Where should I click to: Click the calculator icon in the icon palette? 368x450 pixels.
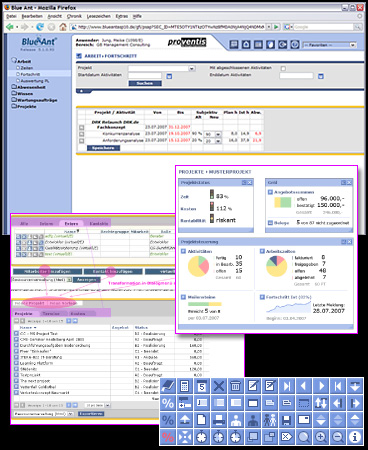tap(185, 386)
